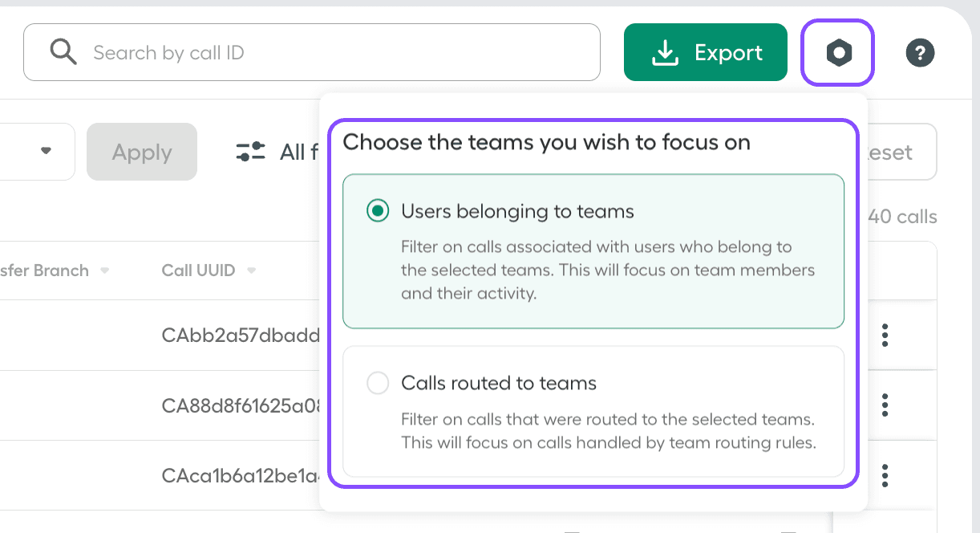Open the kebab menu for the last call row

coord(885,475)
